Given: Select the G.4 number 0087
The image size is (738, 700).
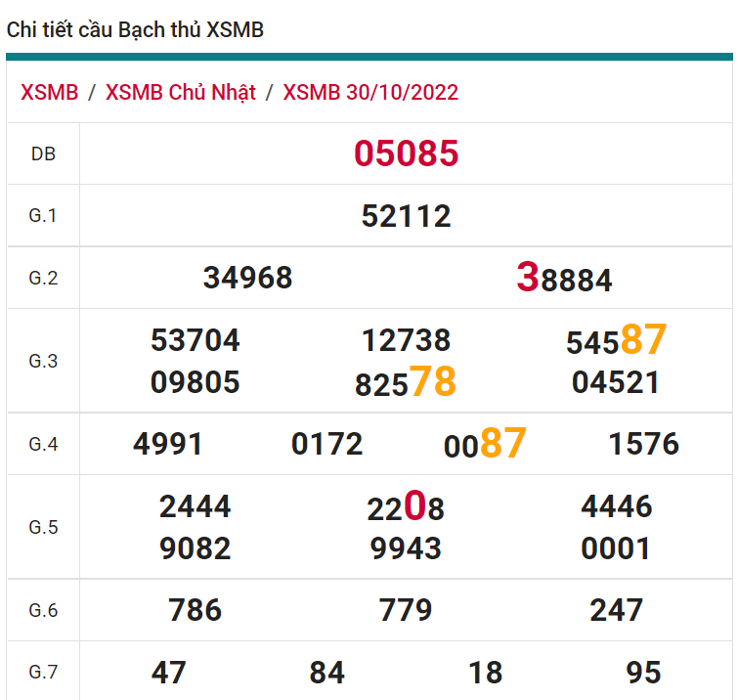Looking at the screenshot, I should tap(485, 443).
